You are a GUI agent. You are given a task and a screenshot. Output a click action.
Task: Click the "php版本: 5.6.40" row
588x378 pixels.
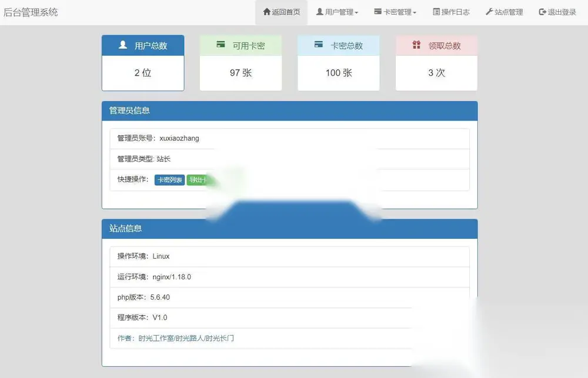pos(289,297)
